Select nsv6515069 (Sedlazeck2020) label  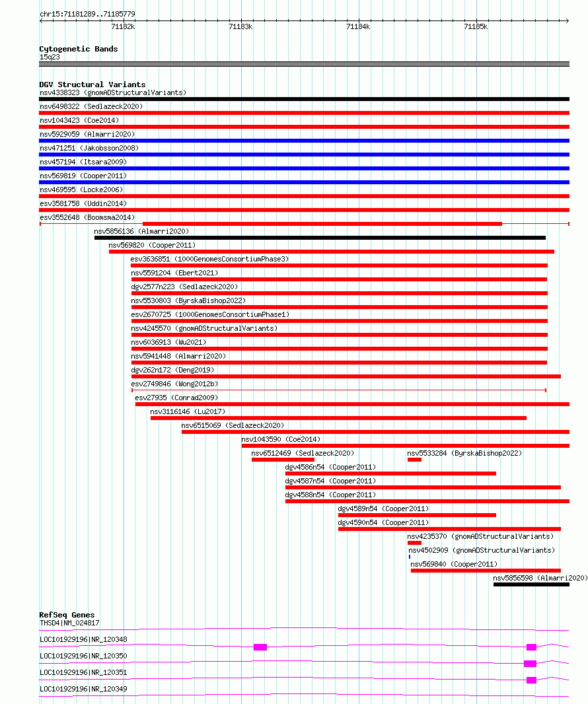pyautogui.click(x=233, y=427)
